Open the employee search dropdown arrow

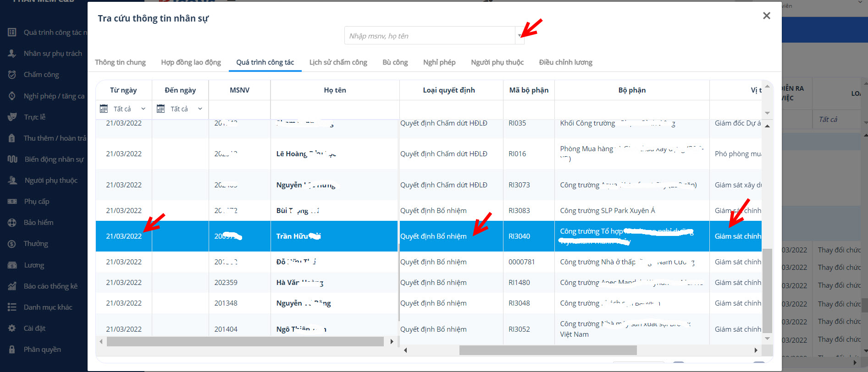pyautogui.click(x=520, y=36)
